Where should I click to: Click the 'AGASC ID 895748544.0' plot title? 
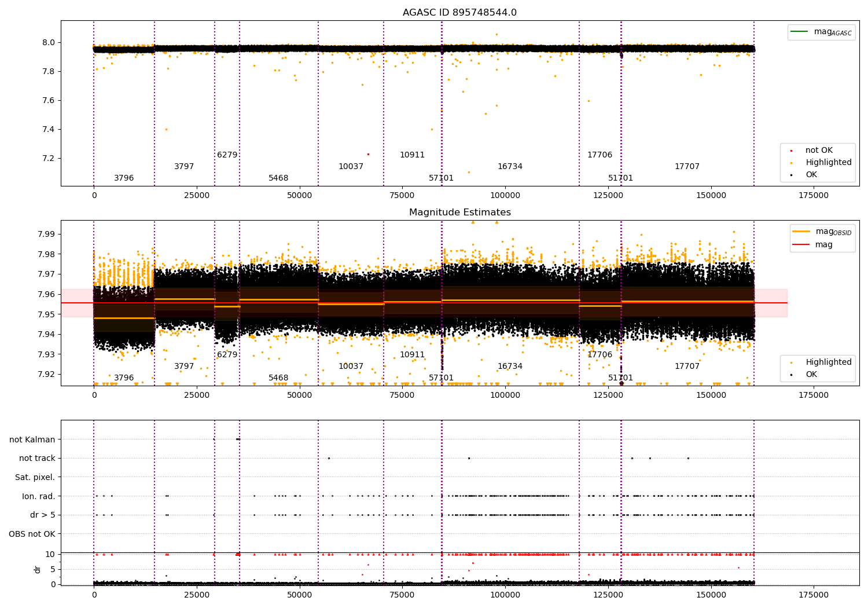pos(459,13)
